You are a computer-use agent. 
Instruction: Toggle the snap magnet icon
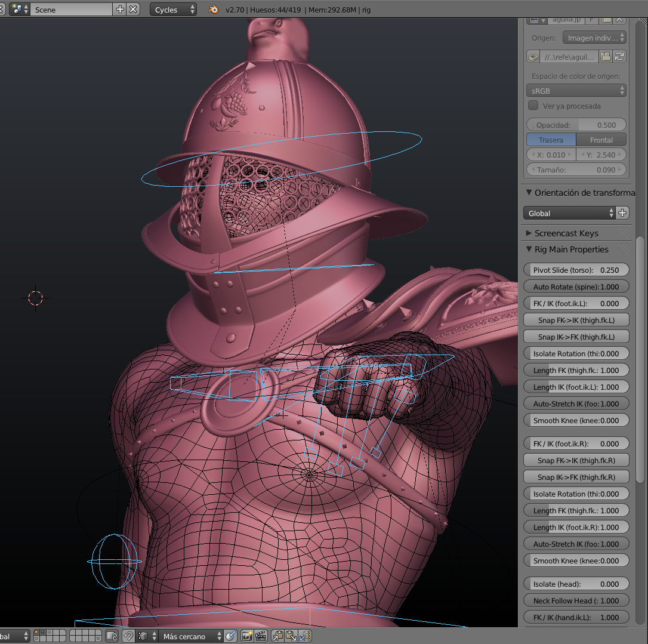pos(128,636)
